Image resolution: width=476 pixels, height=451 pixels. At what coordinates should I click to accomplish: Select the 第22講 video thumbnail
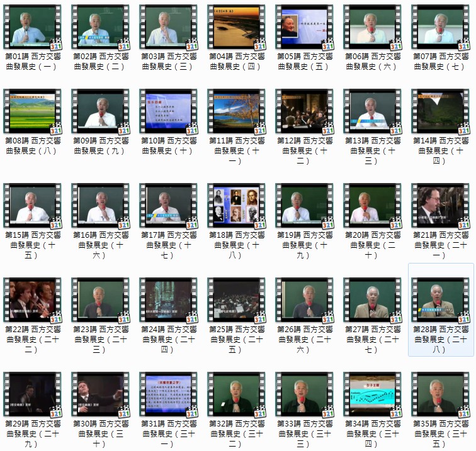click(32, 300)
